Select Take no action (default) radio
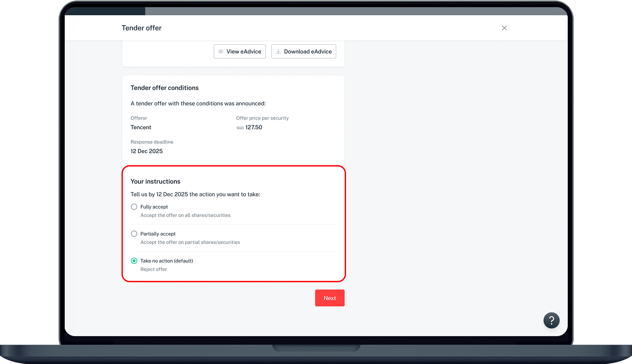Screen dimensions: 632x364 coord(134,261)
